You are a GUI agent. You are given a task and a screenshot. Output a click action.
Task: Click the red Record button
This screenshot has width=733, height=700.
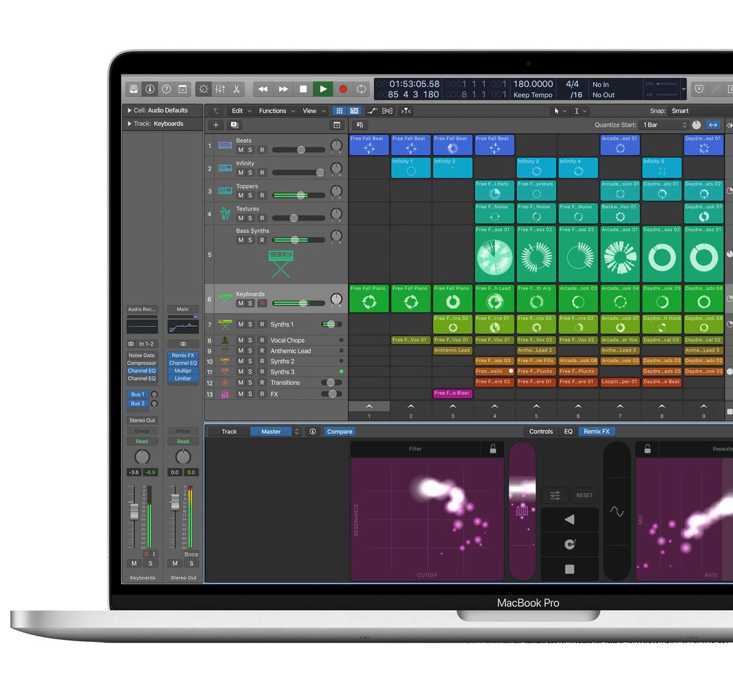(343, 89)
